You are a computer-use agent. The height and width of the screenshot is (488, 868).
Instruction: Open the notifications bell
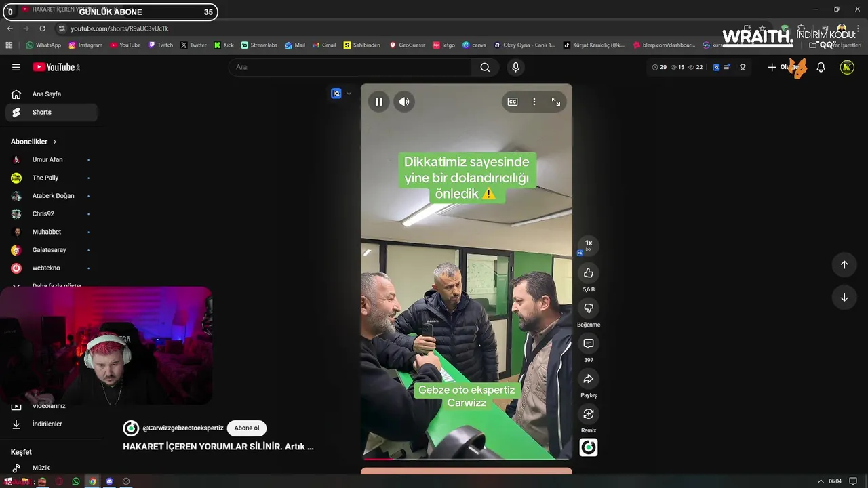821,67
